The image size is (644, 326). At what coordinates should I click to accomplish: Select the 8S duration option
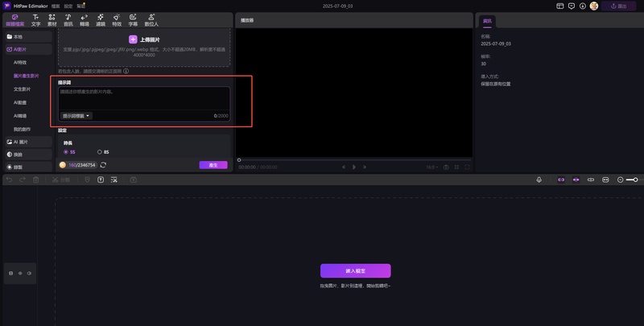(x=100, y=151)
